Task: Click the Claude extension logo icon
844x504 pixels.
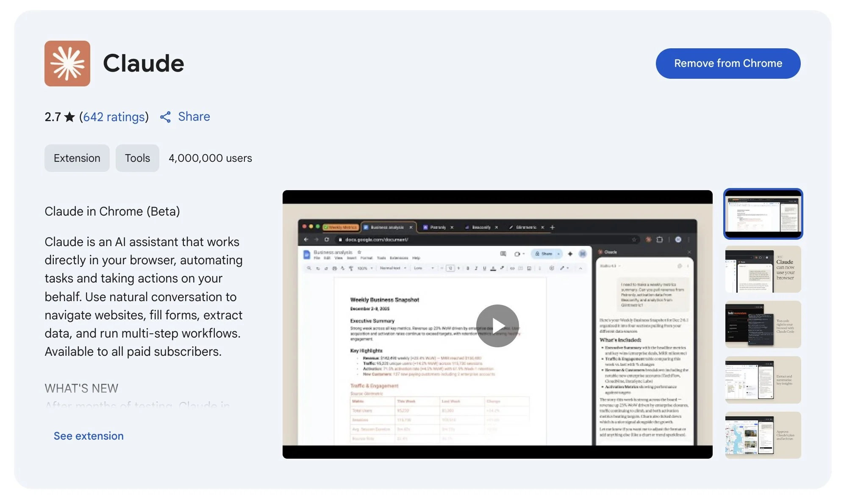Action: click(x=68, y=64)
